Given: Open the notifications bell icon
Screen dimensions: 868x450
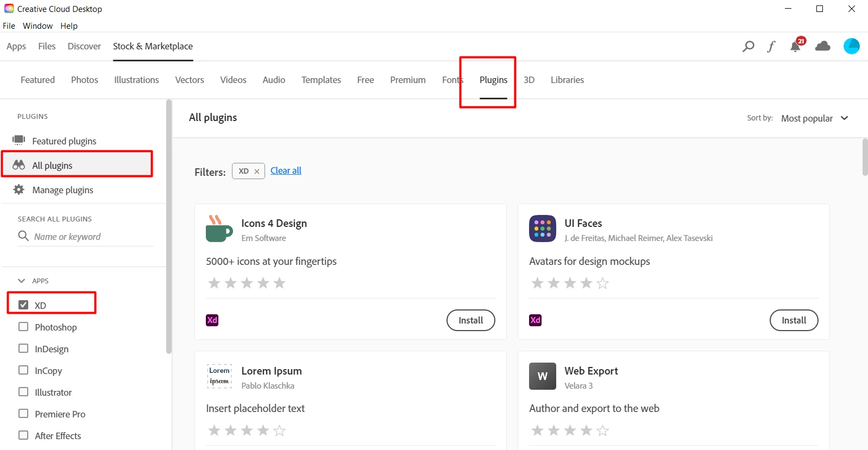Looking at the screenshot, I should click(796, 46).
